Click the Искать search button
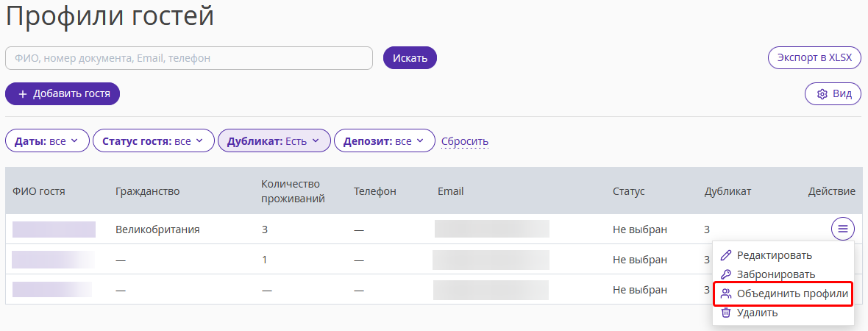Viewport: 868px width, 331px height. click(x=410, y=58)
